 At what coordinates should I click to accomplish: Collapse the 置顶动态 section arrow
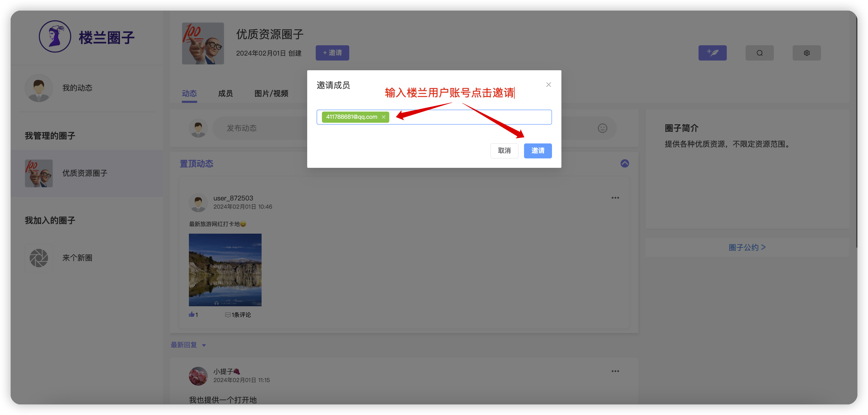point(624,163)
